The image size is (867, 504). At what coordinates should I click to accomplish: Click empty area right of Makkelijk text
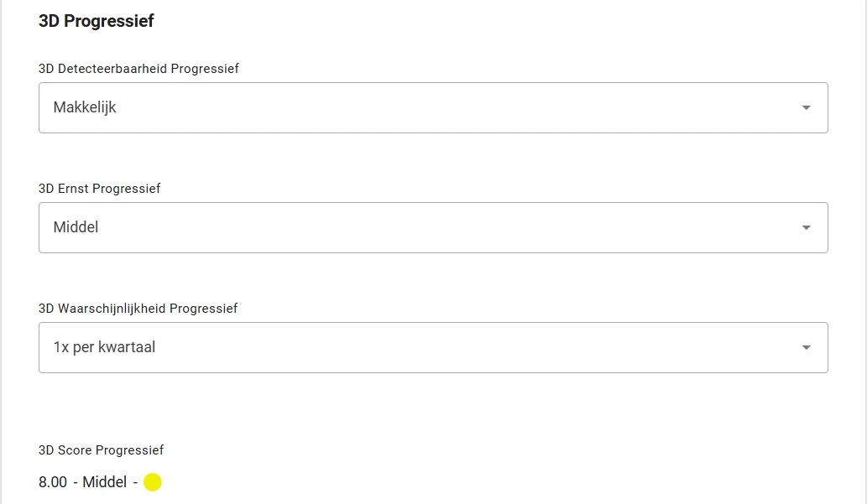pos(442,108)
